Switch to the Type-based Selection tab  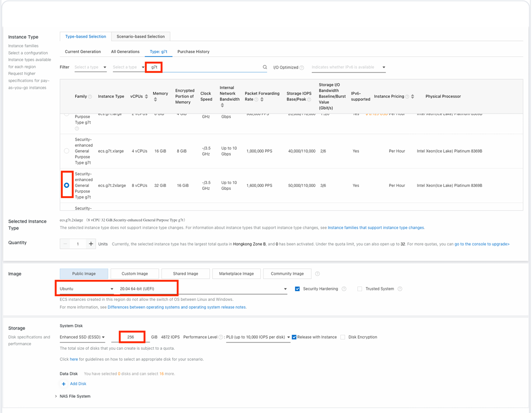[85, 36]
